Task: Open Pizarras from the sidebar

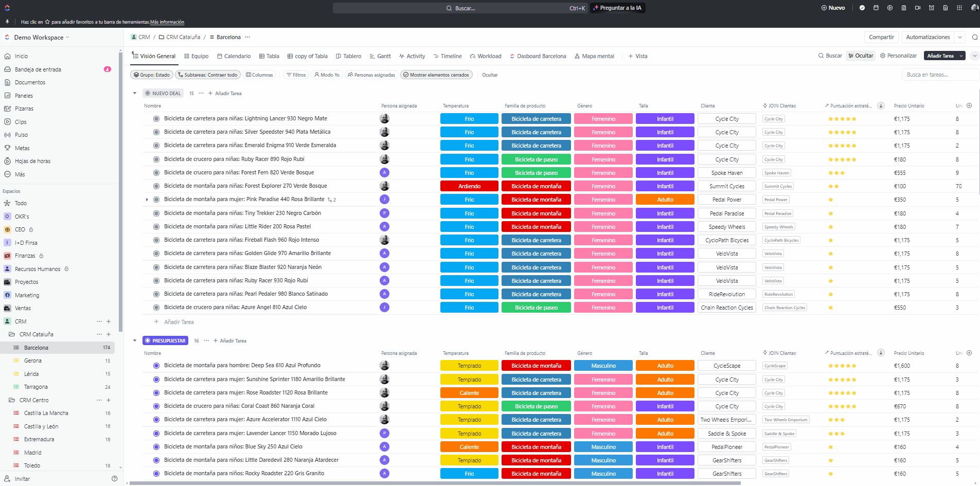Action: click(x=24, y=109)
